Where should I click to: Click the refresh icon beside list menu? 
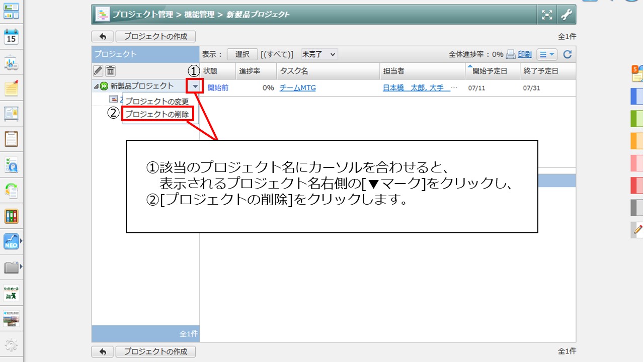(x=567, y=54)
